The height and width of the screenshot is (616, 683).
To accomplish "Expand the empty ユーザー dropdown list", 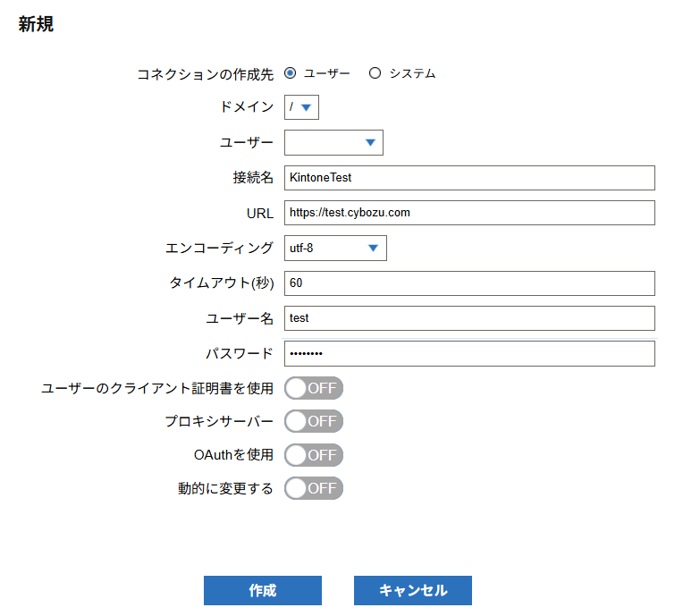I will coord(333,142).
